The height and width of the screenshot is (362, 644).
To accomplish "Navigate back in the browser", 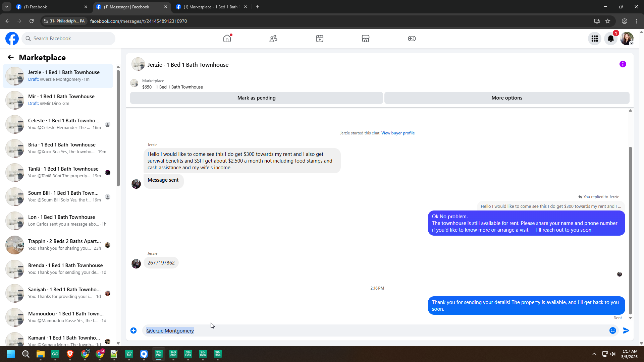I will (7, 21).
